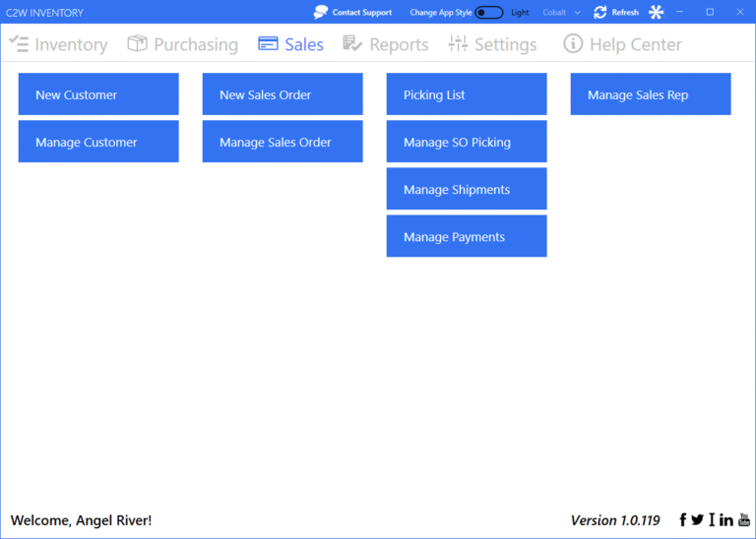
Task: Open the Reports menu
Action: 385,44
